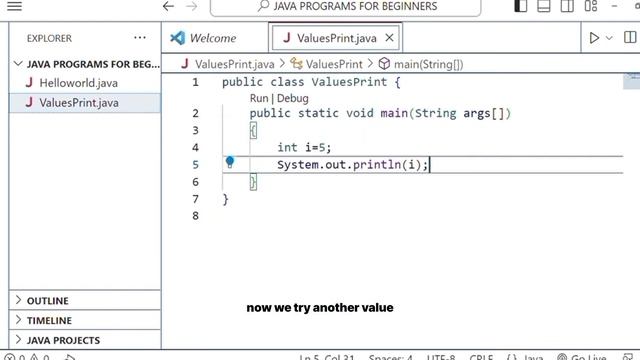The width and height of the screenshot is (640, 360).
Task: Click the ValuesPrint class breadcrumb
Action: (x=333, y=64)
